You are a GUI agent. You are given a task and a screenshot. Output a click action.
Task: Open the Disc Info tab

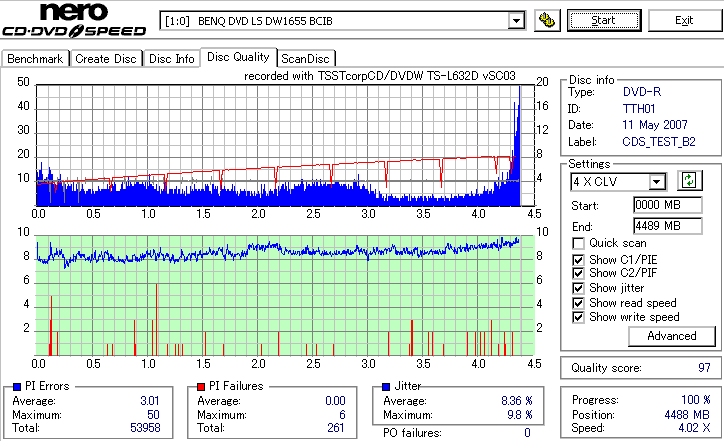pyautogui.click(x=171, y=59)
